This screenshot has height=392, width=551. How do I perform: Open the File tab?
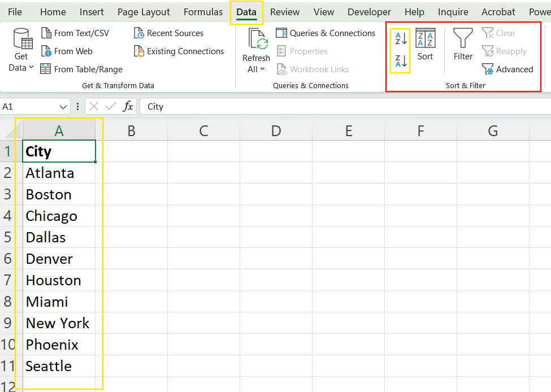pyautogui.click(x=15, y=12)
